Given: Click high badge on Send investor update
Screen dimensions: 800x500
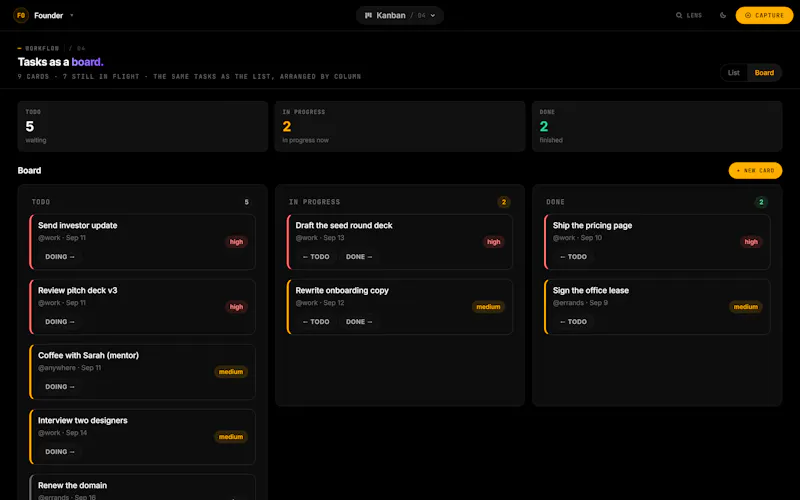Looking at the screenshot, I should pos(236,242).
